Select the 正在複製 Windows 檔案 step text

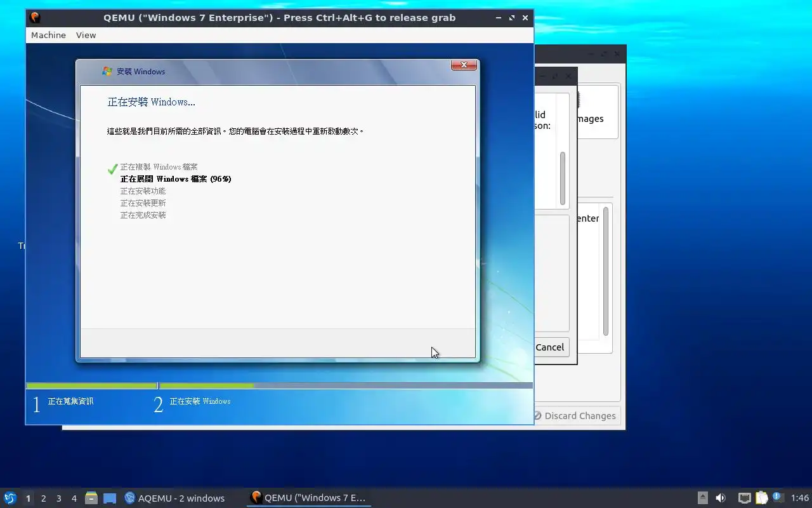[x=159, y=167]
